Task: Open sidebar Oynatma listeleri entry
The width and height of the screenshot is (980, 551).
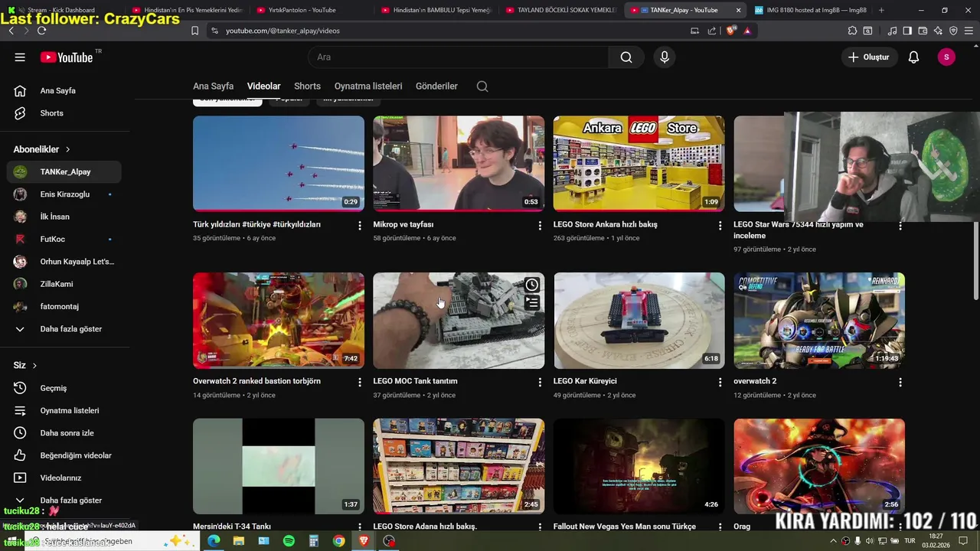Action: point(64,411)
